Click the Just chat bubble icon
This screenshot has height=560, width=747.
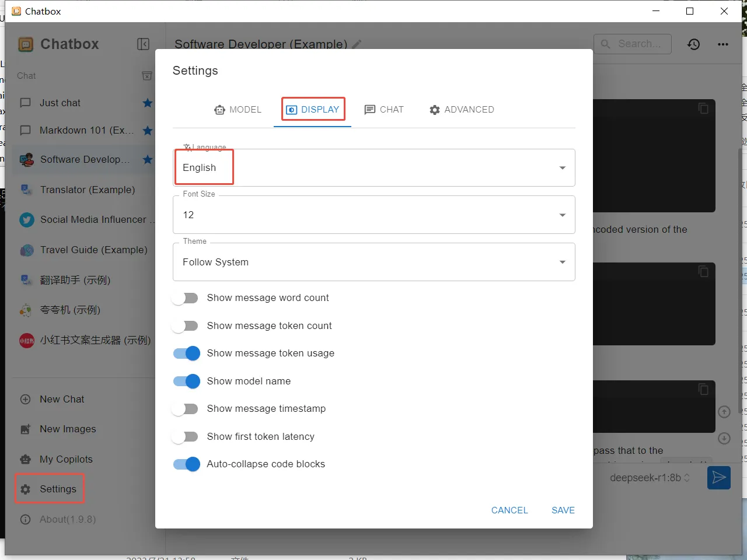tap(26, 103)
